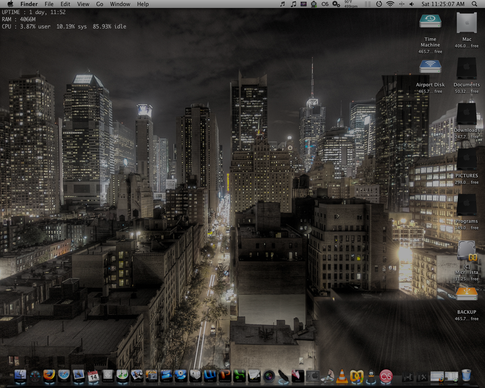Open the Window menu
Viewport: 485px width, 388px height.
click(x=120, y=4)
